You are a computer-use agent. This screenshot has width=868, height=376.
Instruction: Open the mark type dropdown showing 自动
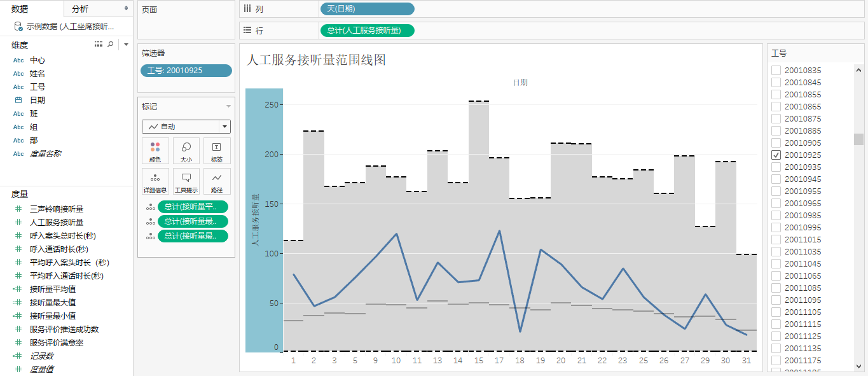[x=186, y=127]
